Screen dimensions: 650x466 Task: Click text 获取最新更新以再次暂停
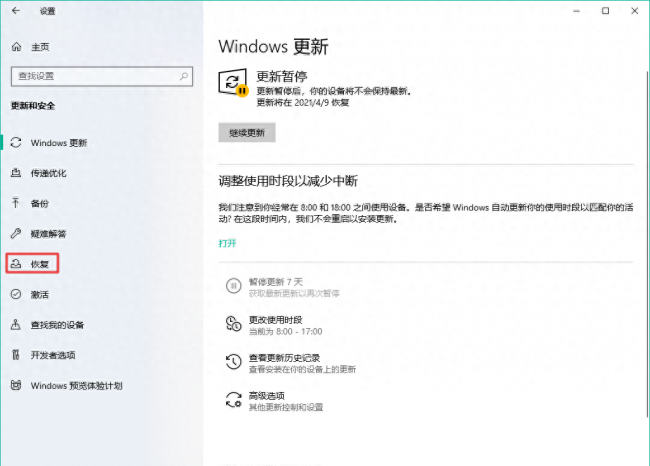coord(294,294)
